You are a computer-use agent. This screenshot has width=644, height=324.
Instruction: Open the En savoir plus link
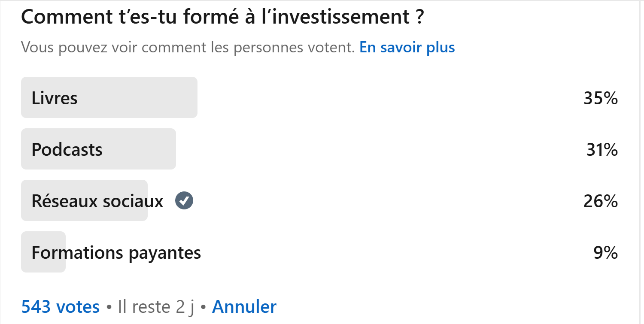coord(407,47)
